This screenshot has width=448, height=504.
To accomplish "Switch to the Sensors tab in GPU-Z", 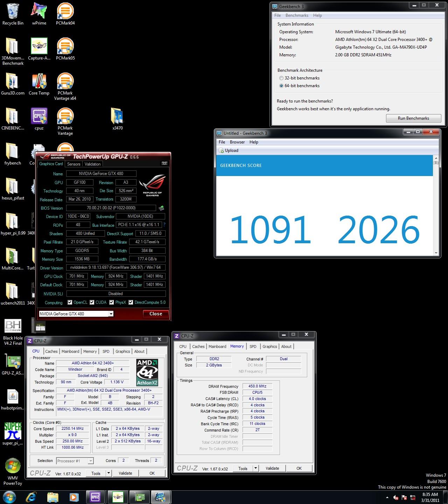I will (x=73, y=164).
